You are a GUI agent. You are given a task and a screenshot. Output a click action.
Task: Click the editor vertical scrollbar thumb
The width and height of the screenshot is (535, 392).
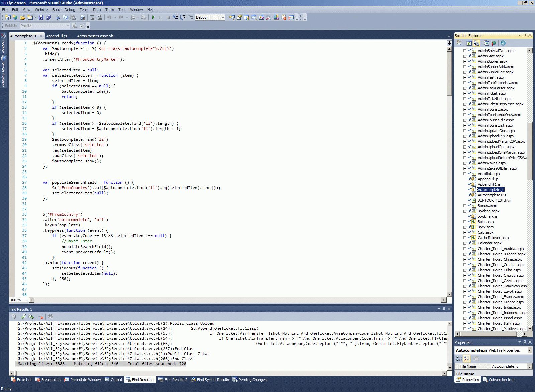point(449,73)
